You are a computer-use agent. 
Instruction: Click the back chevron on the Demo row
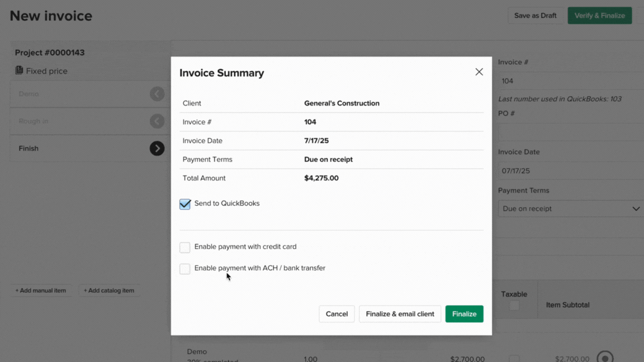pyautogui.click(x=157, y=93)
